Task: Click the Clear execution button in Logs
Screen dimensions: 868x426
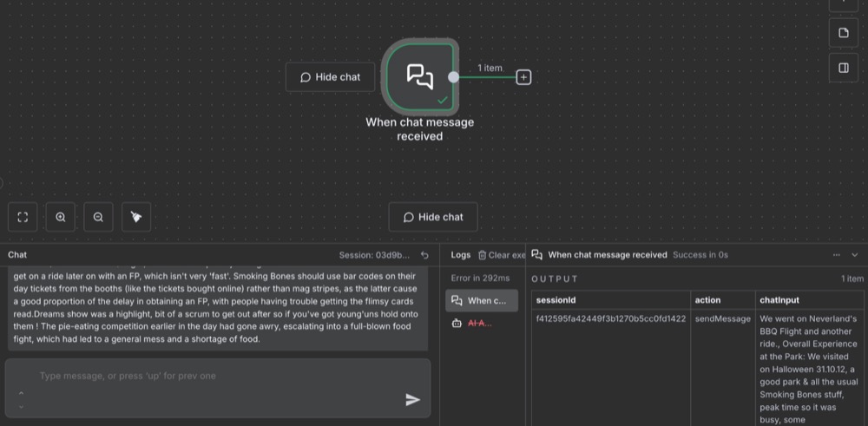Action: (x=502, y=255)
